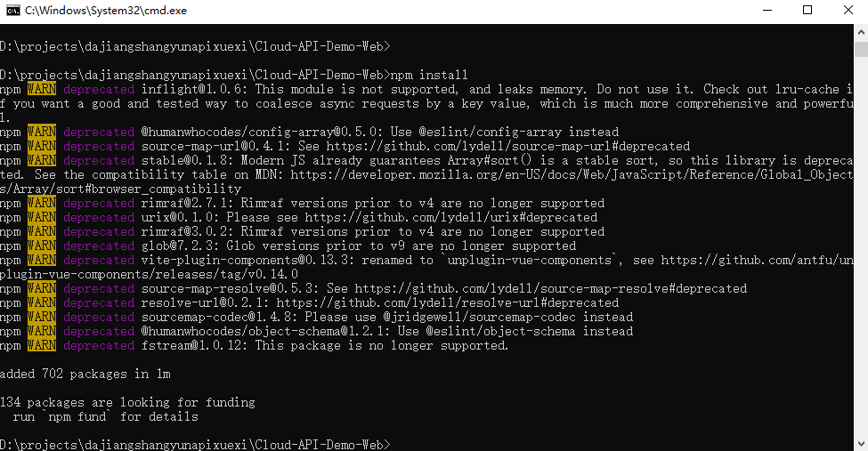Screen dimensions: 868x451
Task: Close the cmd.exe window
Action: click(848, 11)
